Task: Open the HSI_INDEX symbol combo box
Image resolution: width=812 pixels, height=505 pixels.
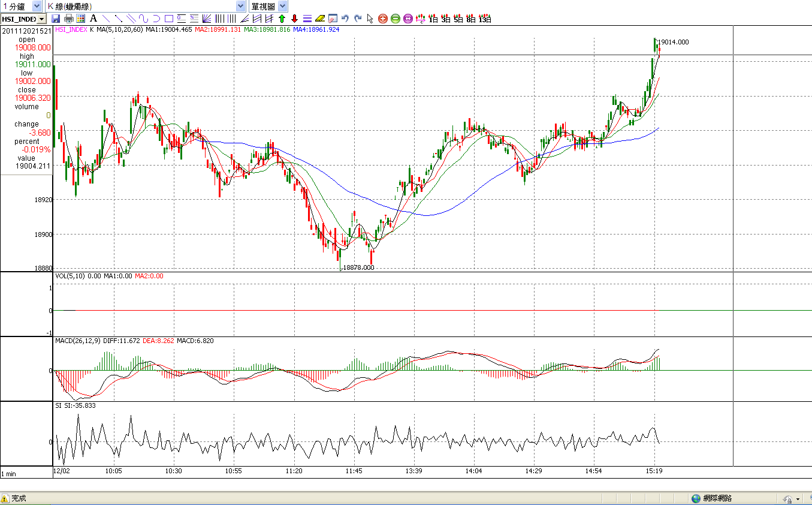Action: point(41,19)
